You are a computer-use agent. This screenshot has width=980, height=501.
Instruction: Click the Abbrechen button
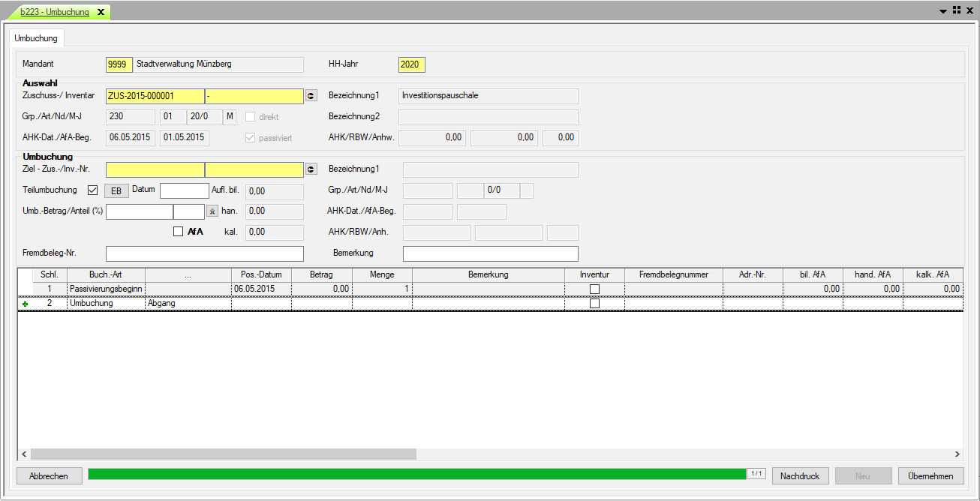pyautogui.click(x=49, y=476)
